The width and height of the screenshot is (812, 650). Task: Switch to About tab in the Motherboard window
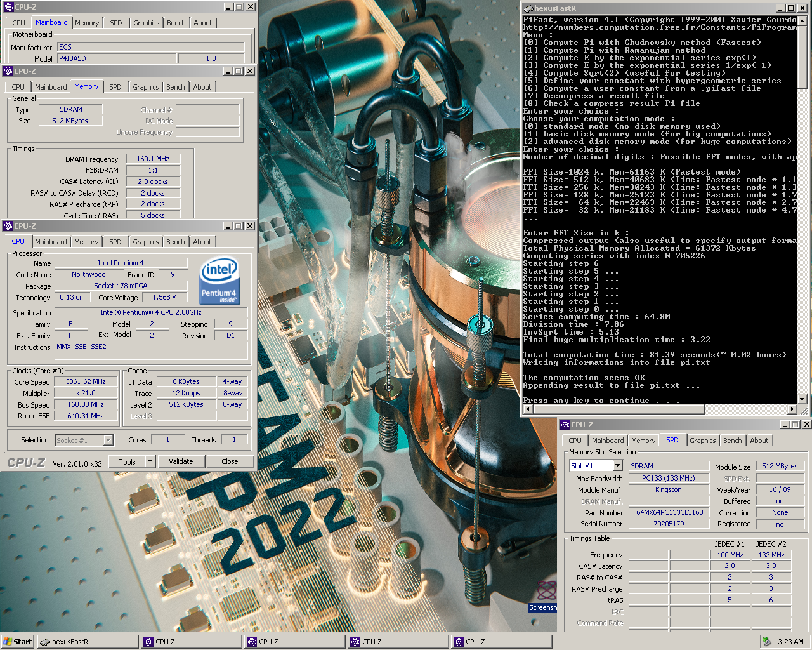click(x=203, y=23)
